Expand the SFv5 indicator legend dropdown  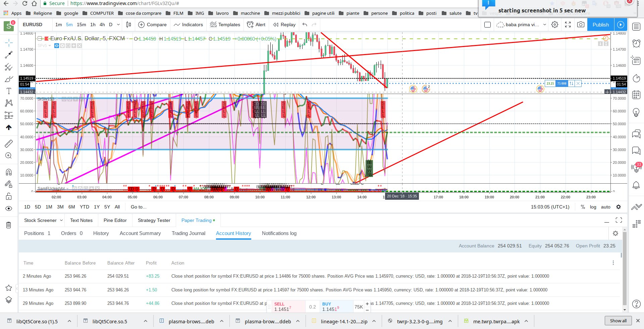click(x=50, y=46)
